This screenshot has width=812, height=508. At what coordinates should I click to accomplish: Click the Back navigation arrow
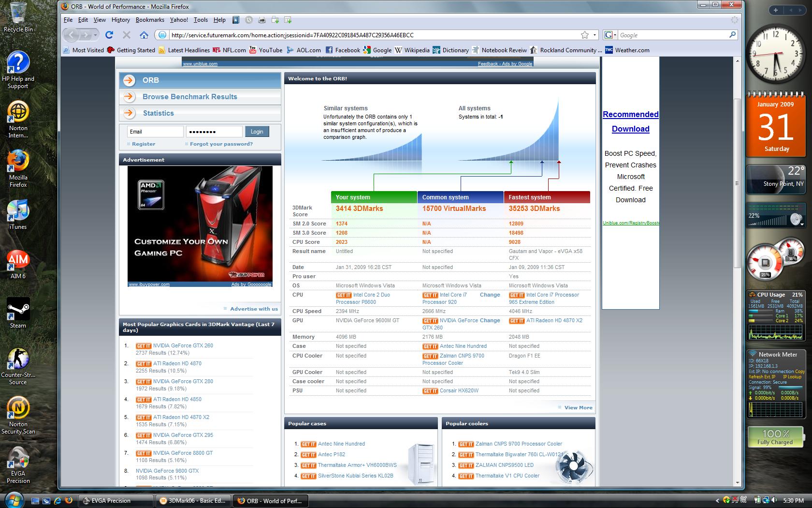[72, 35]
